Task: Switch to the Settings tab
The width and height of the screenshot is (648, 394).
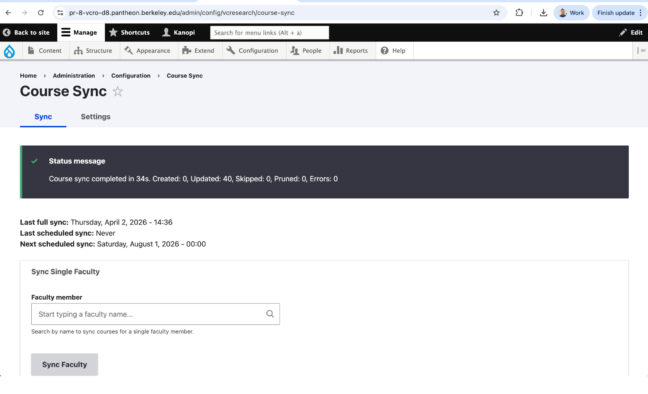Action: [95, 117]
